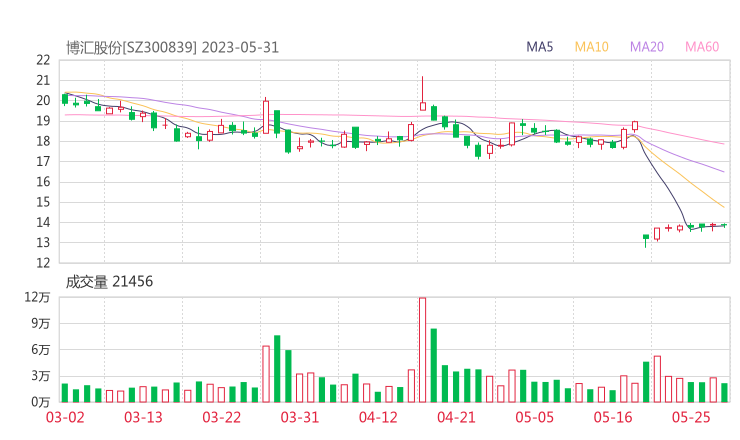Image resolution: width=740 pixels, height=440 pixels.
Task: Click the price axis value 12
Action: [43, 263]
